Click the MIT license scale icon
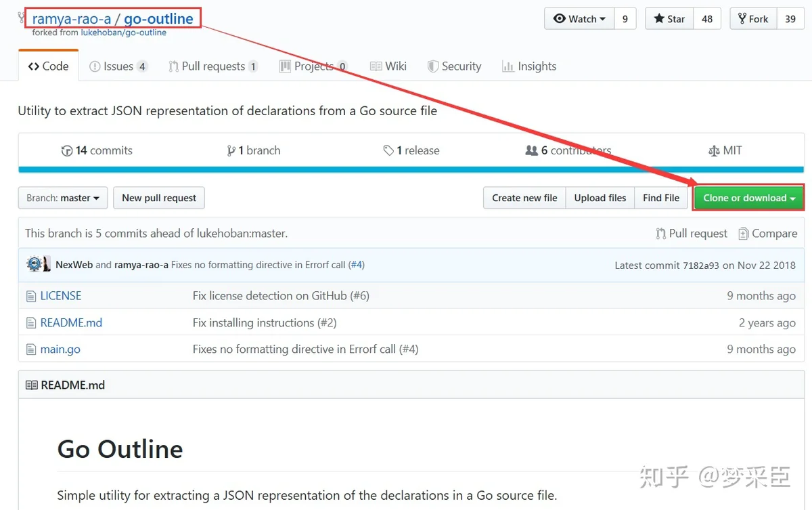The height and width of the screenshot is (510, 812). (714, 151)
